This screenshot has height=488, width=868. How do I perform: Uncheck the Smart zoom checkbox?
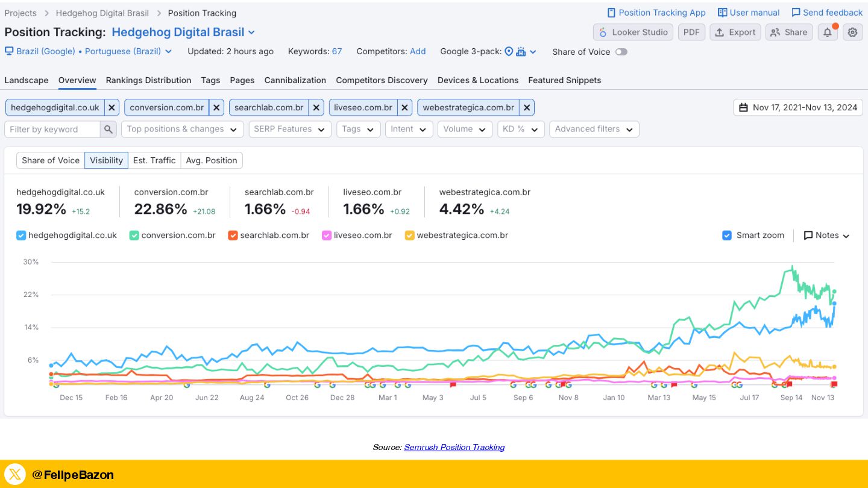(x=727, y=236)
